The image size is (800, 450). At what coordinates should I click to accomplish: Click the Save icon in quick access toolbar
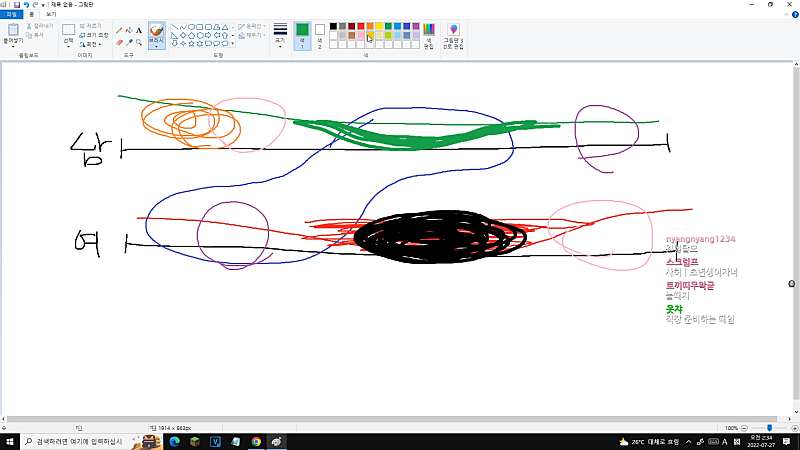[16, 5]
